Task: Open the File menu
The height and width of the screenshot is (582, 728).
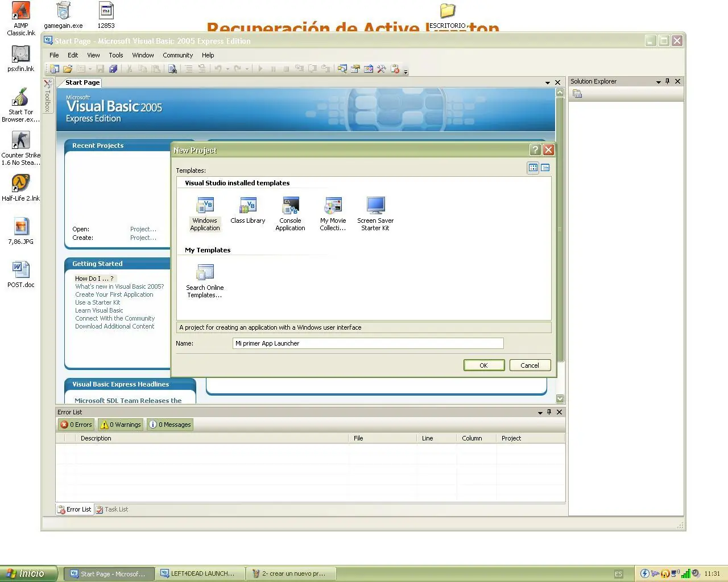Action: click(54, 55)
